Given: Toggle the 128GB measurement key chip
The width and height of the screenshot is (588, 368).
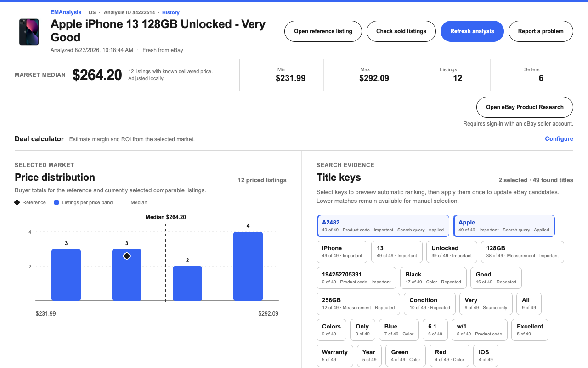Looking at the screenshot, I should click(522, 252).
